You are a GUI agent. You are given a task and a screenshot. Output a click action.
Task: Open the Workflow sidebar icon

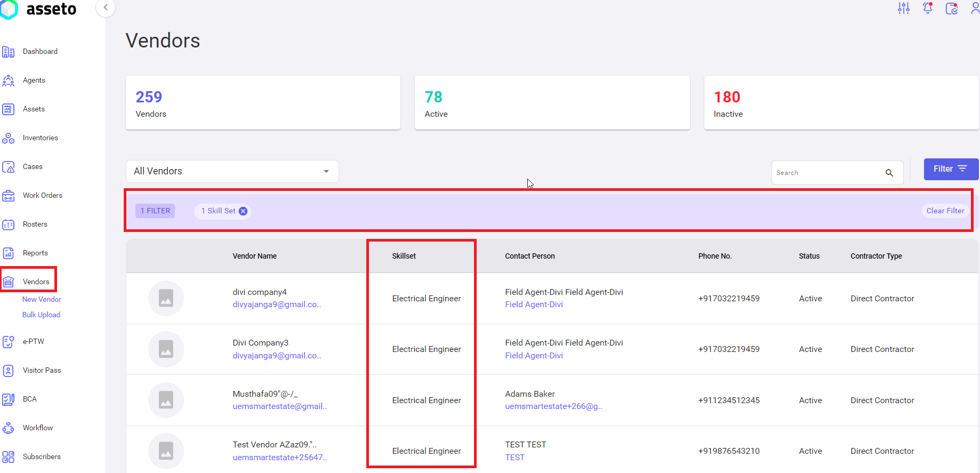(x=9, y=428)
